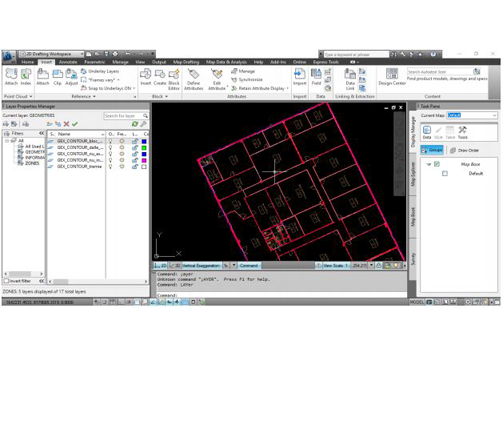
Task: Open the Block Editor tool
Action: coord(174,79)
